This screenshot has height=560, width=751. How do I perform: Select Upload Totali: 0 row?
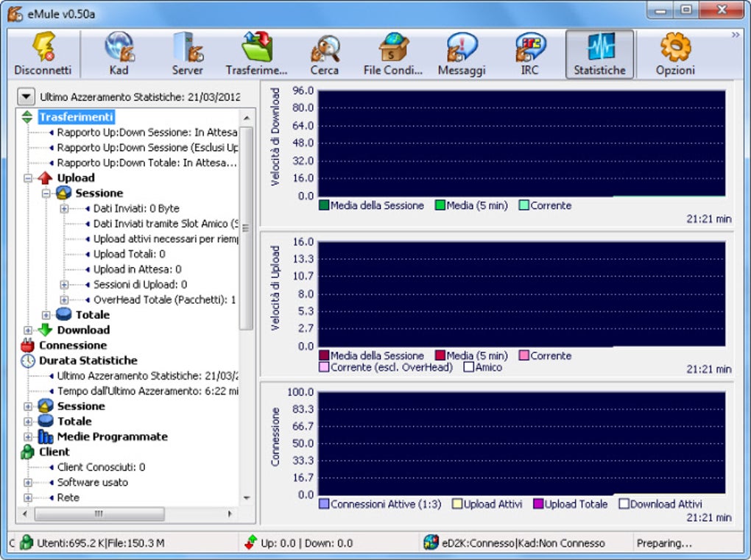point(130,254)
